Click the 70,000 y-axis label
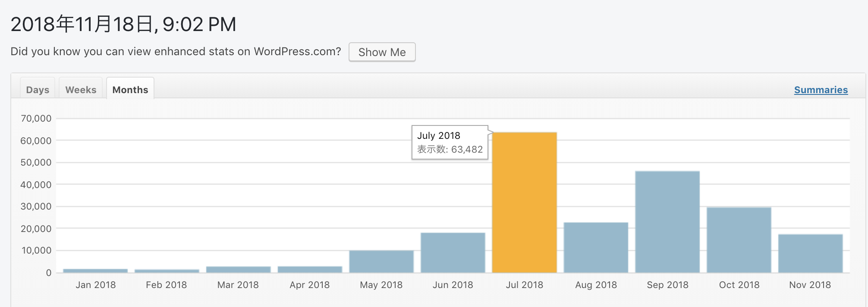This screenshot has height=307, width=868. (36, 119)
